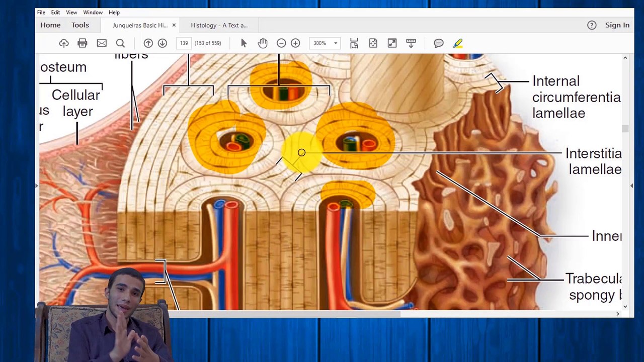This screenshot has width=644, height=362.
Task: Click the fit page icon
Action: pyautogui.click(x=373, y=43)
